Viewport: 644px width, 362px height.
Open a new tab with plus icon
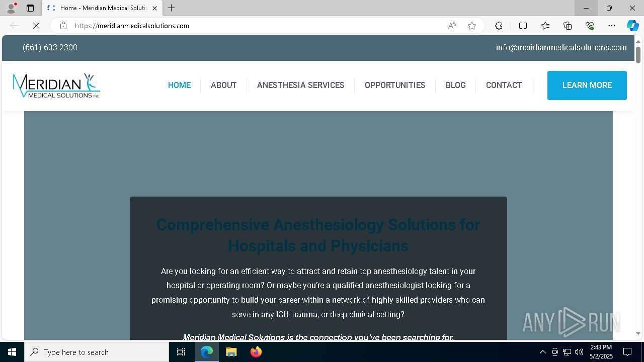pyautogui.click(x=172, y=8)
